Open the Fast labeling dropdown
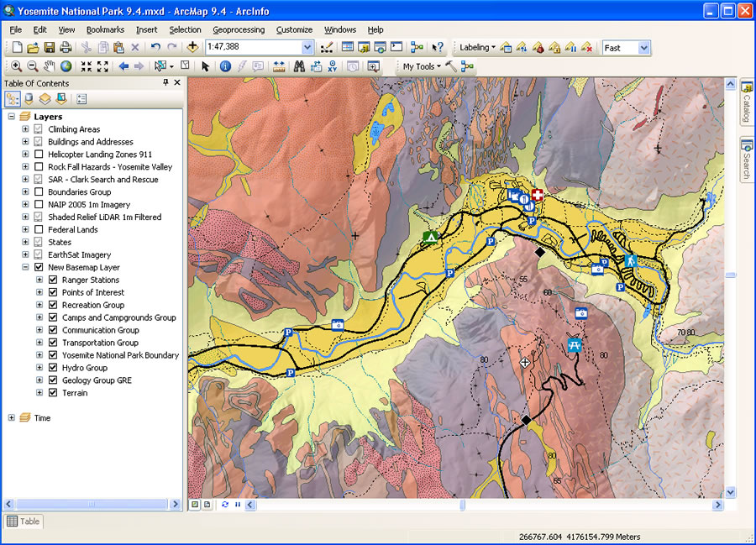The image size is (756, 545). pos(643,48)
